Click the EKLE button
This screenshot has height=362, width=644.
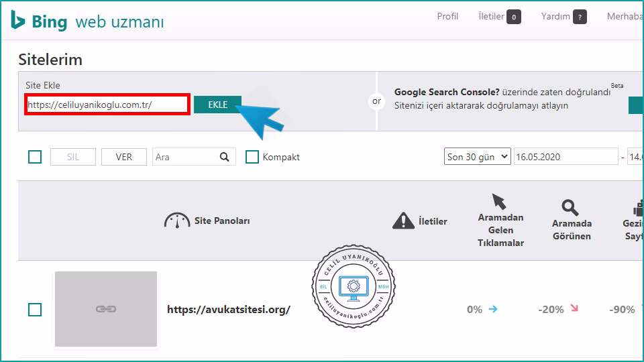pyautogui.click(x=217, y=105)
